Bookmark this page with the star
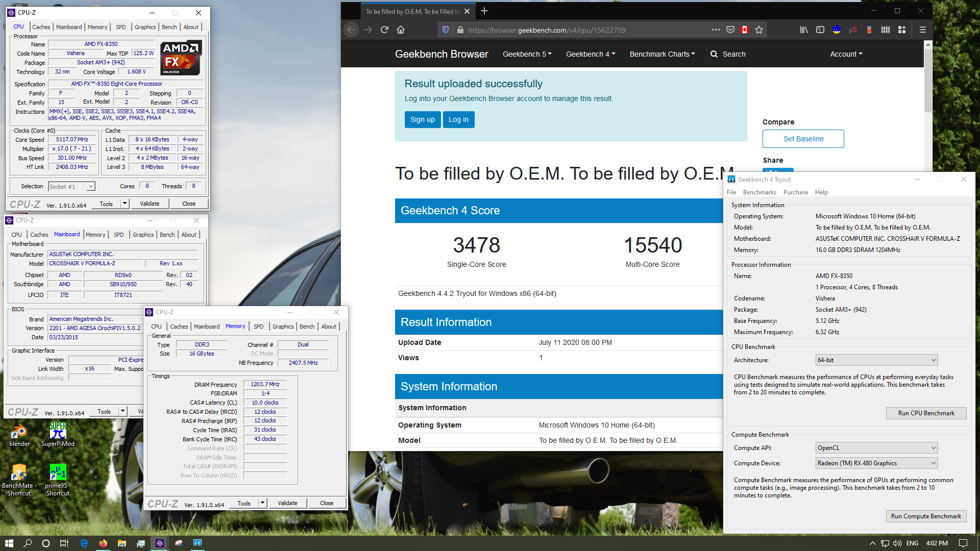Screen dimensions: 980x551 point(759,30)
